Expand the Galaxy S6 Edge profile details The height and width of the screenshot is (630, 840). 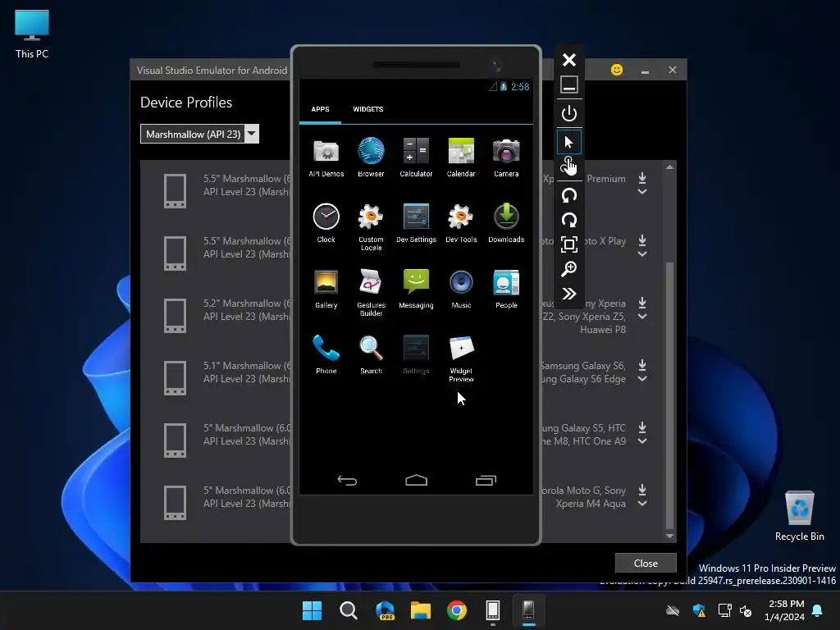[x=642, y=379]
